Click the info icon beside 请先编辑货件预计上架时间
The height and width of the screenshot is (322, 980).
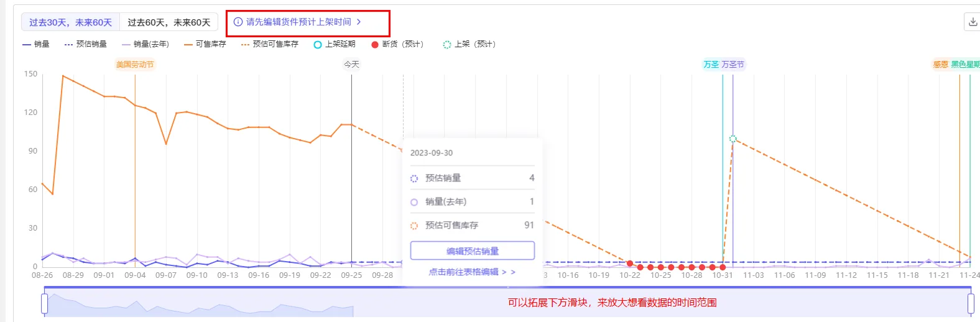(238, 22)
